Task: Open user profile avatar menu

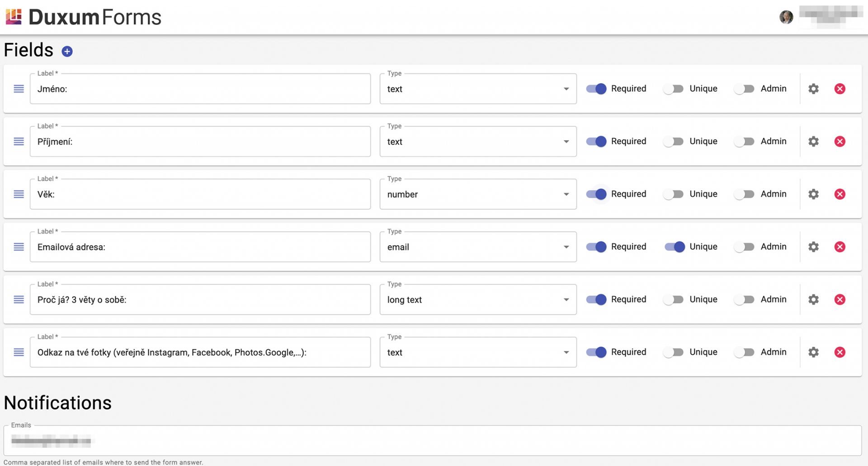Action: [x=786, y=17]
